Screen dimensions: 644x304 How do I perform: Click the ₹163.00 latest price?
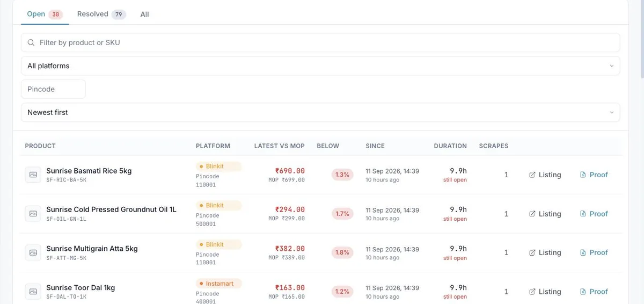(x=290, y=288)
